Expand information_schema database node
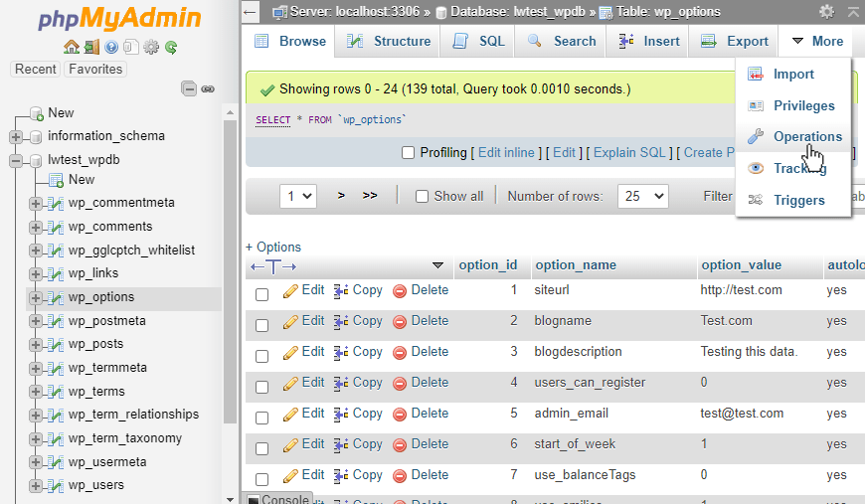Image resolution: width=865 pixels, height=504 pixels. 16,137
